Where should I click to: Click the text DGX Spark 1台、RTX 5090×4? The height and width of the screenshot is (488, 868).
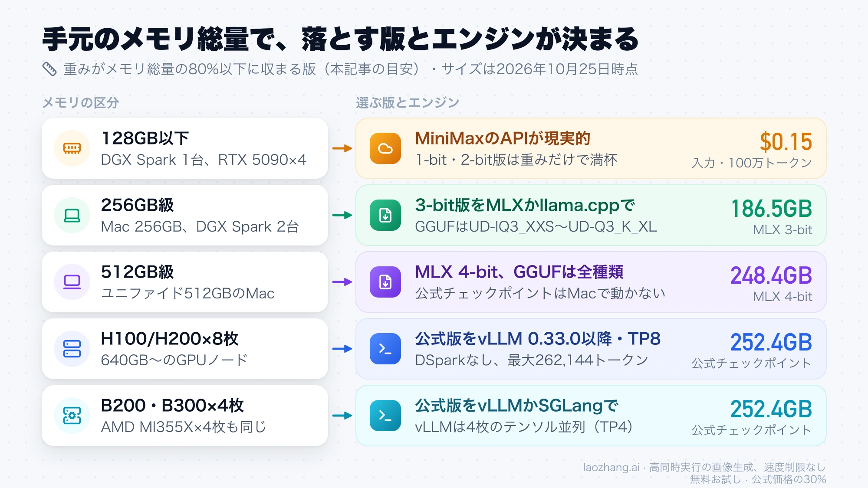[x=204, y=160]
